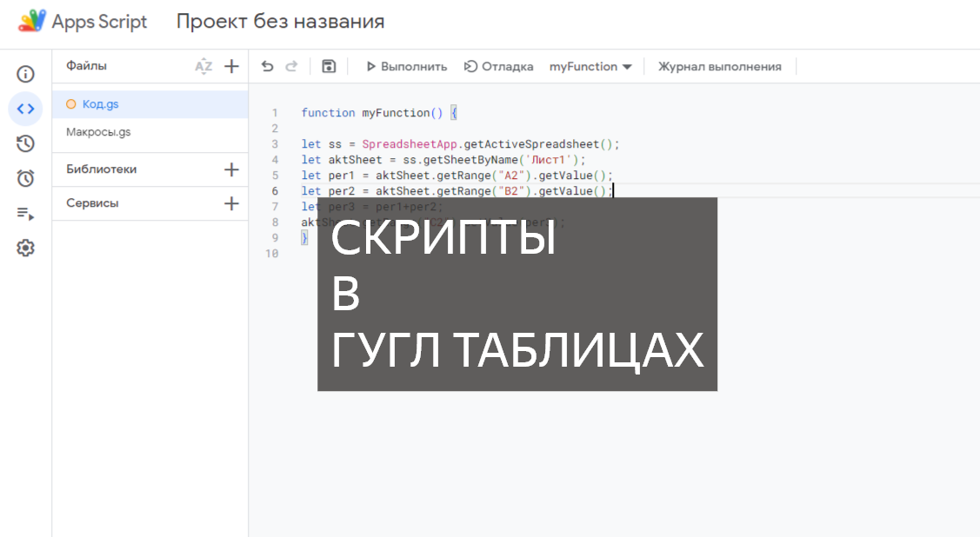This screenshot has height=537, width=980.
Task: Select the Код.gs file
Action: point(150,104)
